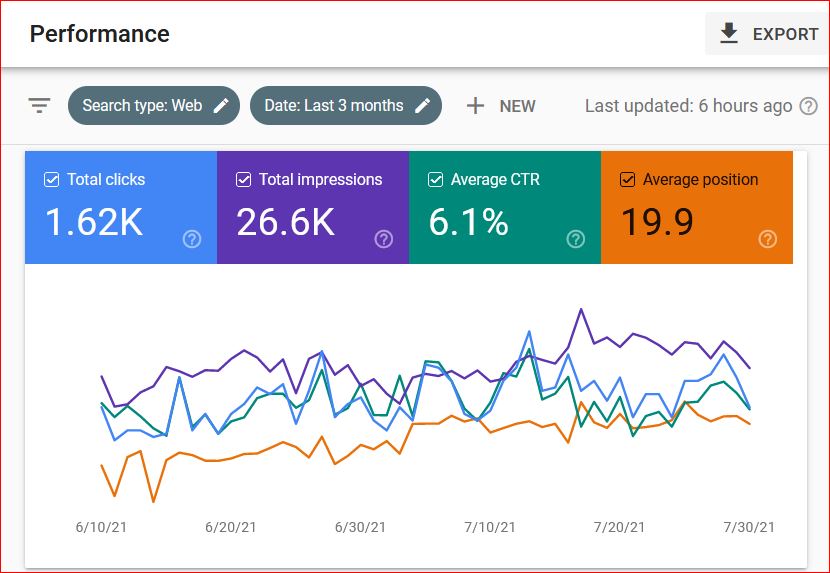The height and width of the screenshot is (573, 830).
Task: Toggle the Average position checkbox
Action: pos(628,180)
